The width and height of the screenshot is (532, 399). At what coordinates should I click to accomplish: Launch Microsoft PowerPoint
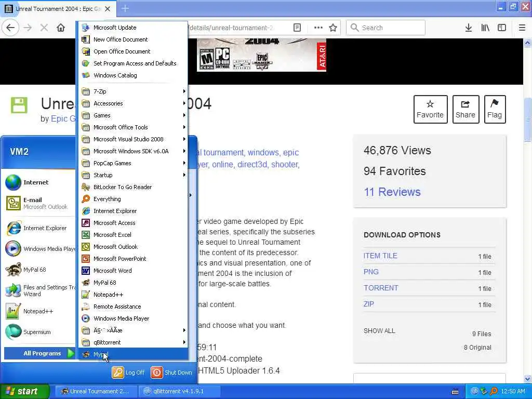(133, 259)
